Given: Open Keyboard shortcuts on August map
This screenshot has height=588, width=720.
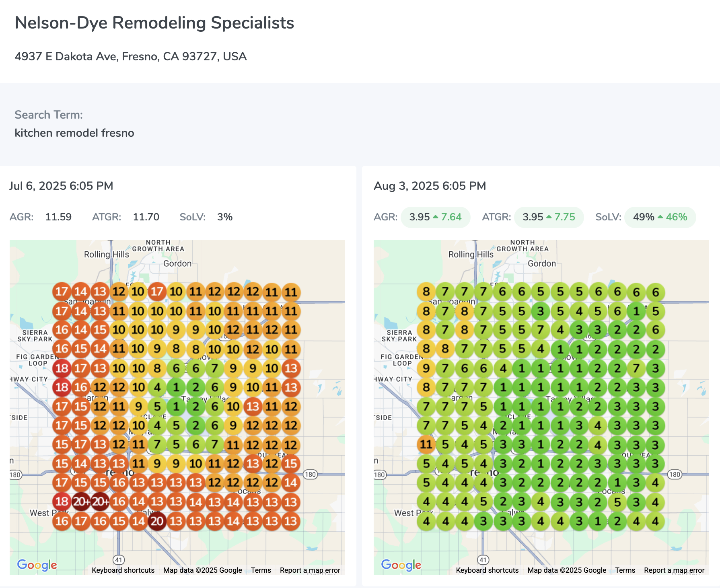Looking at the screenshot, I should [x=487, y=570].
